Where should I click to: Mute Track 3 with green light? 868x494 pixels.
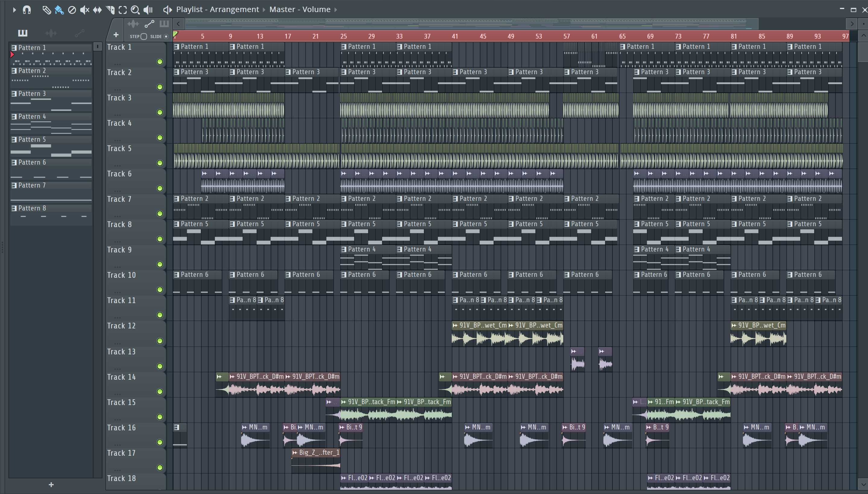click(x=160, y=112)
